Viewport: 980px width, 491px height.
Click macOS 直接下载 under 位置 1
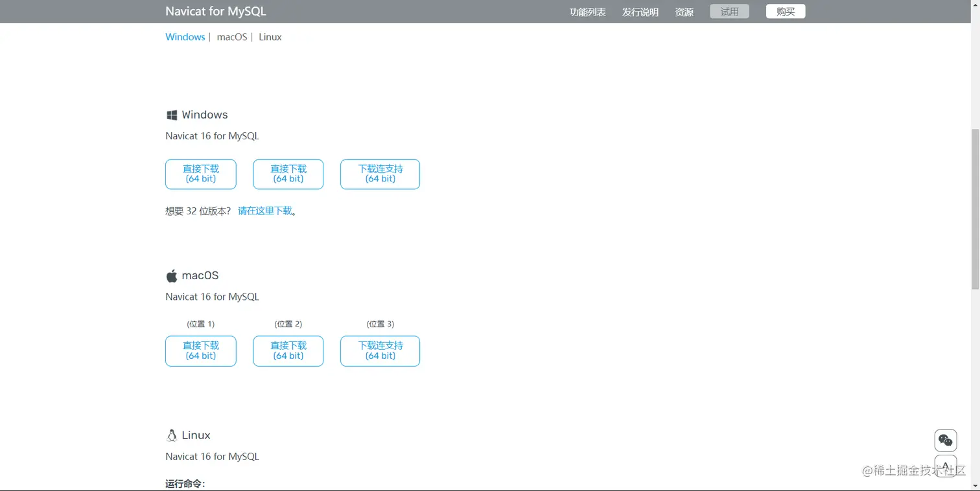coord(201,351)
